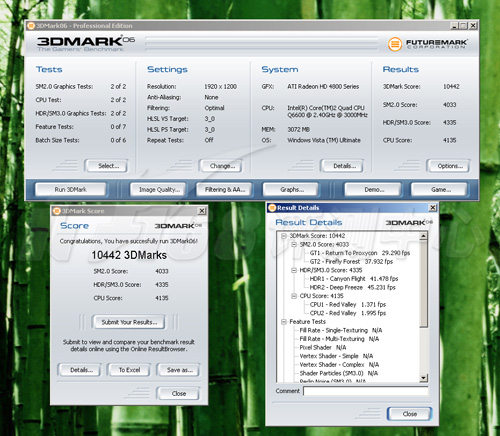The image size is (500, 436).
Task: Export the score with To Excel
Action: 129,370
